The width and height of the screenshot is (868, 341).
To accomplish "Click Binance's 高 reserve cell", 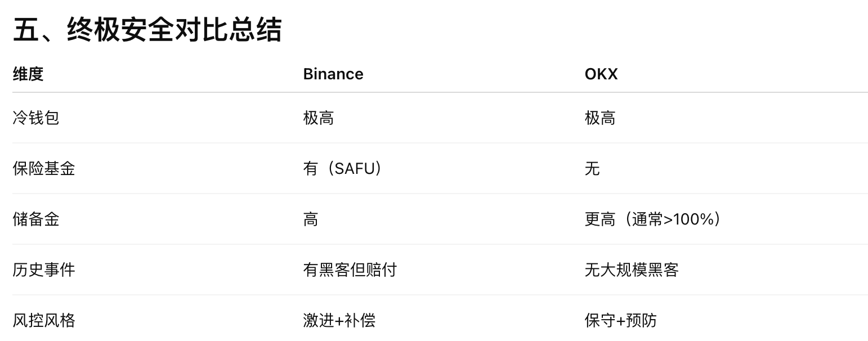I will [x=311, y=219].
